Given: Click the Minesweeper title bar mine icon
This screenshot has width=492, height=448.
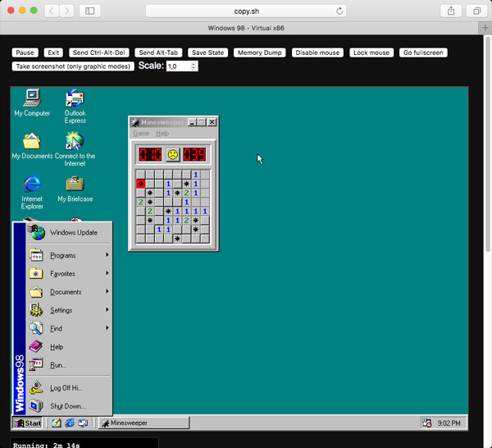Looking at the screenshot, I should [x=135, y=122].
